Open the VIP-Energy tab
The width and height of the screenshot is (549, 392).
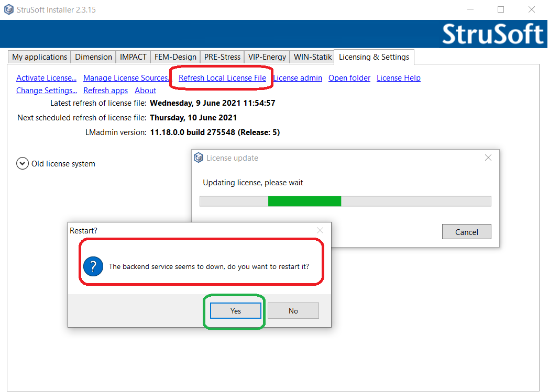tap(267, 57)
